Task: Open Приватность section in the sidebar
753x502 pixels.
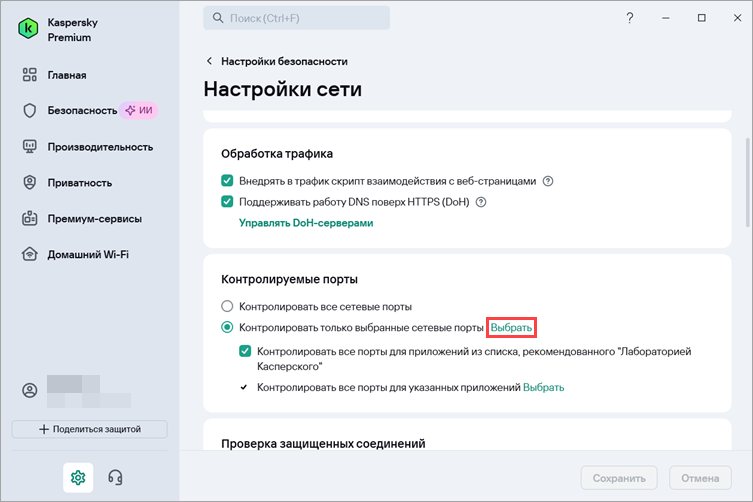Action: pyautogui.click(x=79, y=183)
